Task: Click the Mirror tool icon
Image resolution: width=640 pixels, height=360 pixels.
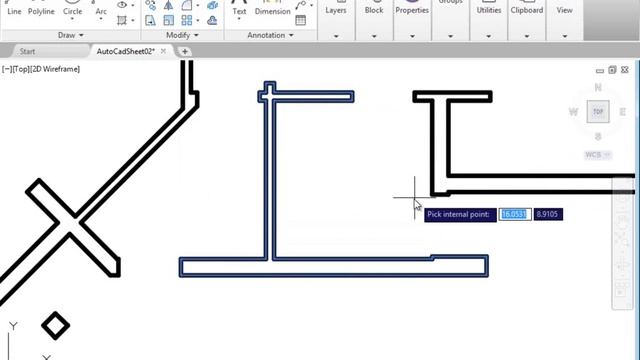Action: click(x=168, y=5)
